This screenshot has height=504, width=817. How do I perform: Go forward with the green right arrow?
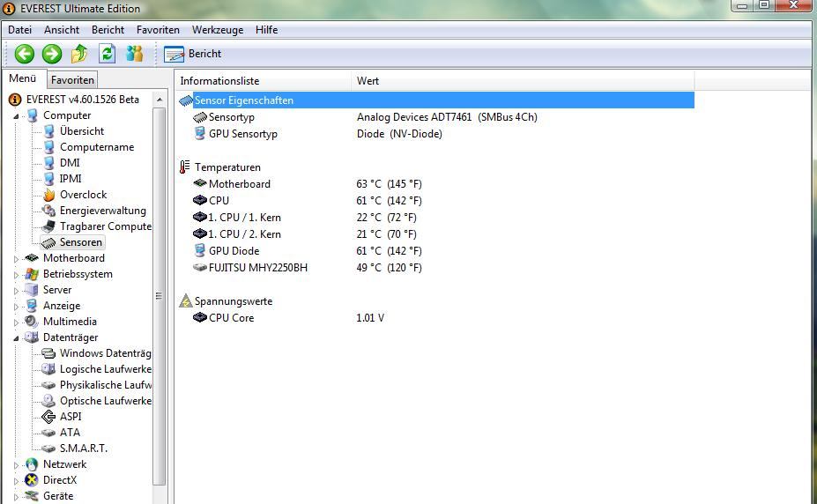point(52,54)
